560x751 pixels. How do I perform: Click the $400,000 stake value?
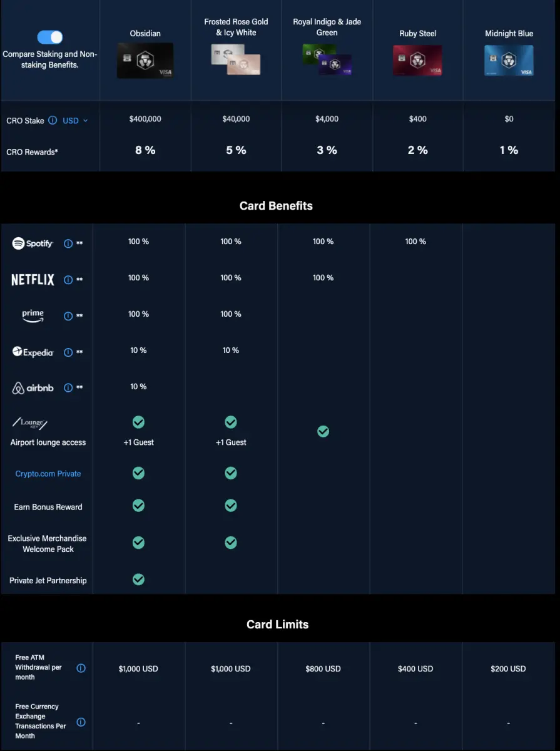click(x=145, y=119)
